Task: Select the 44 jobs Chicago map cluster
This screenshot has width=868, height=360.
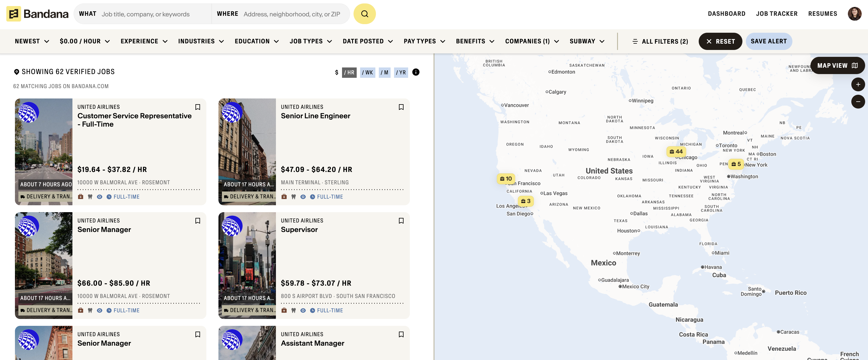Action: (676, 151)
